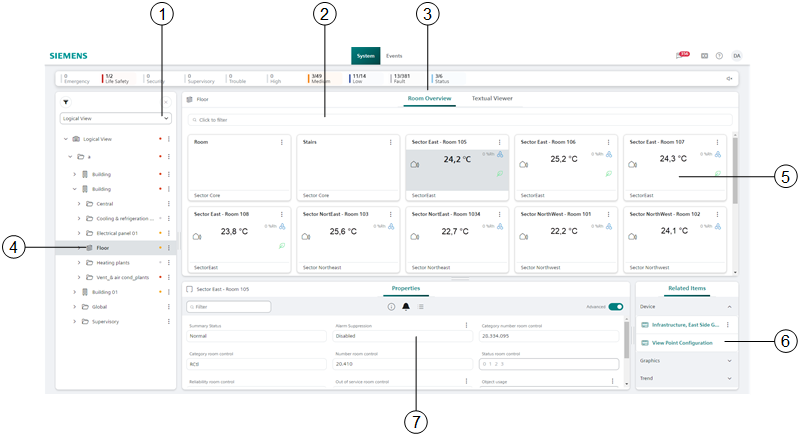
Task: Click the help question mark icon
Action: 719,56
